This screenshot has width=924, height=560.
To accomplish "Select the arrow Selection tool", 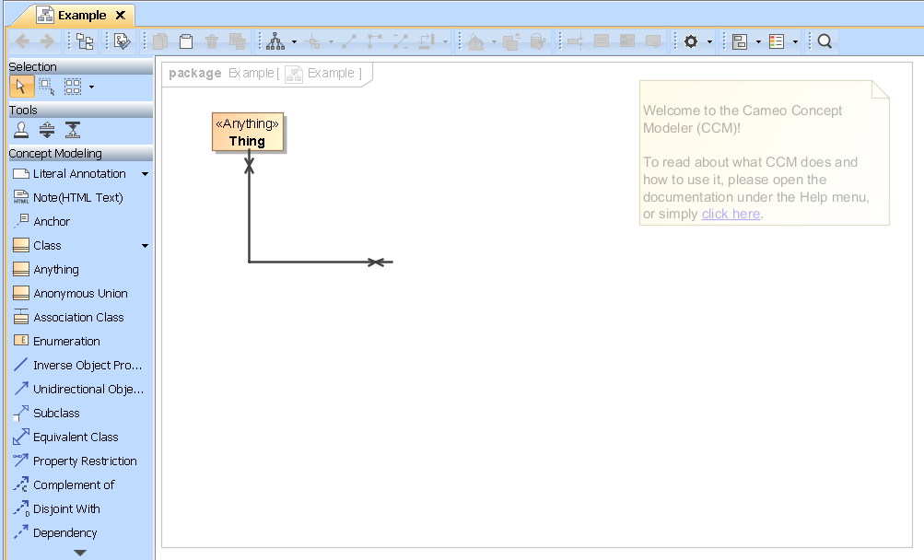I will click(x=21, y=87).
